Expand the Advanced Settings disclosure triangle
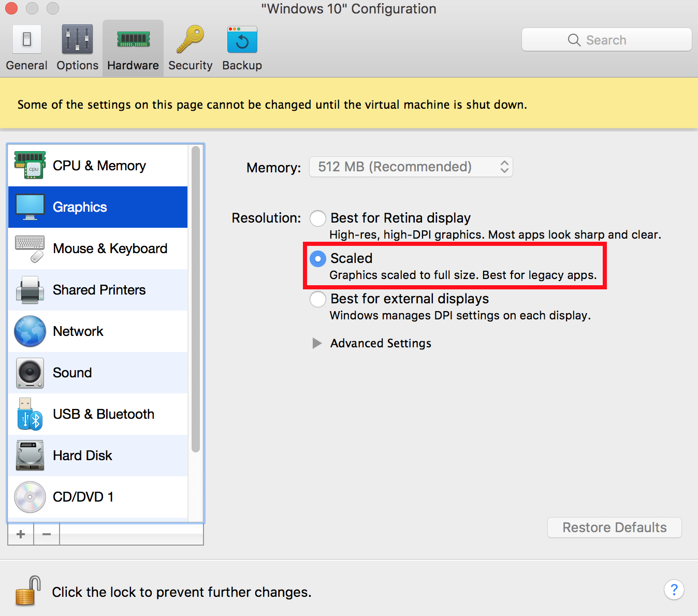The width and height of the screenshot is (698, 616). (317, 343)
